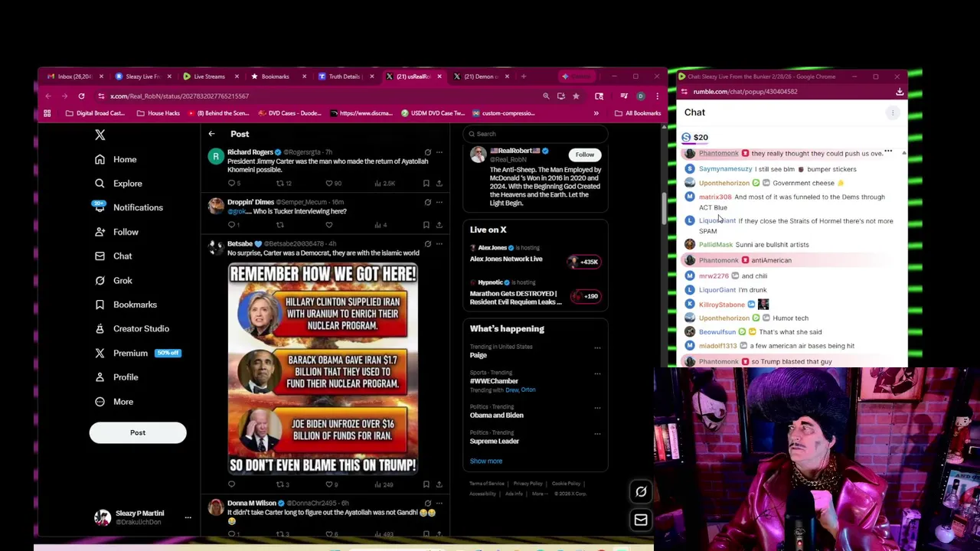Open Notifications in X sidebar

(x=129, y=207)
